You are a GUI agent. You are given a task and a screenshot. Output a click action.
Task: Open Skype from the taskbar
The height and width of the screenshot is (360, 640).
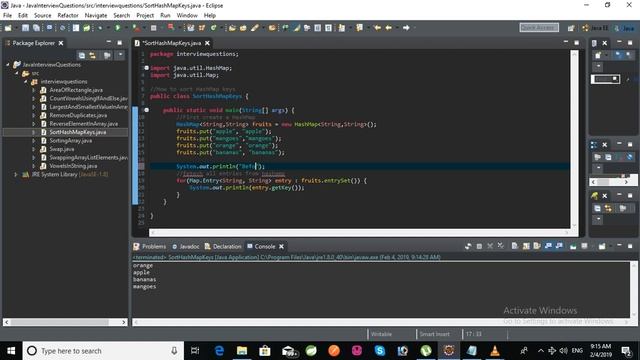(x=380, y=351)
